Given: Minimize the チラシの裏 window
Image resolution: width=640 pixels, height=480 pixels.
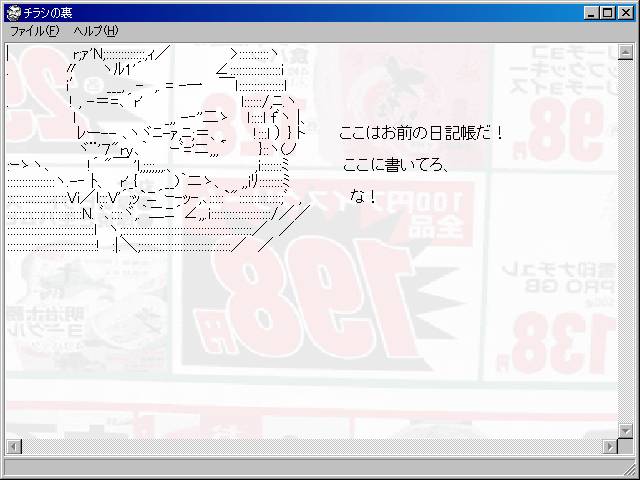Looking at the screenshot, I should click(x=591, y=13).
